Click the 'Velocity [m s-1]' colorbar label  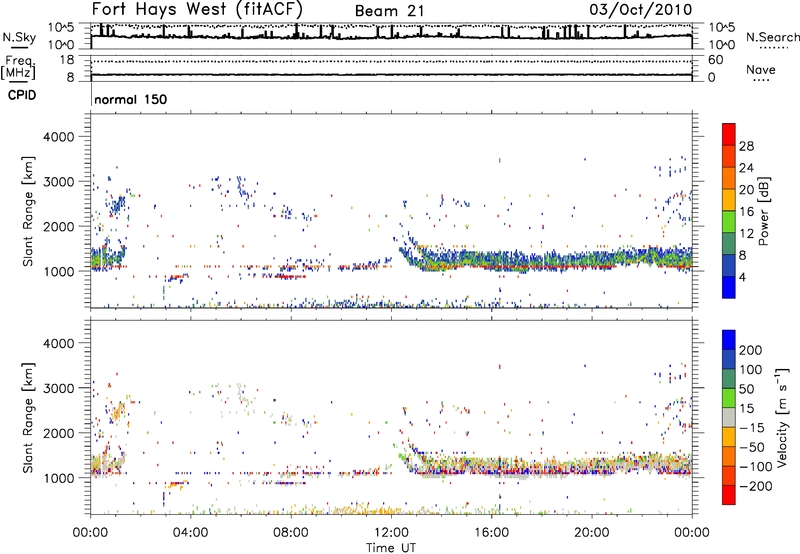point(781,417)
